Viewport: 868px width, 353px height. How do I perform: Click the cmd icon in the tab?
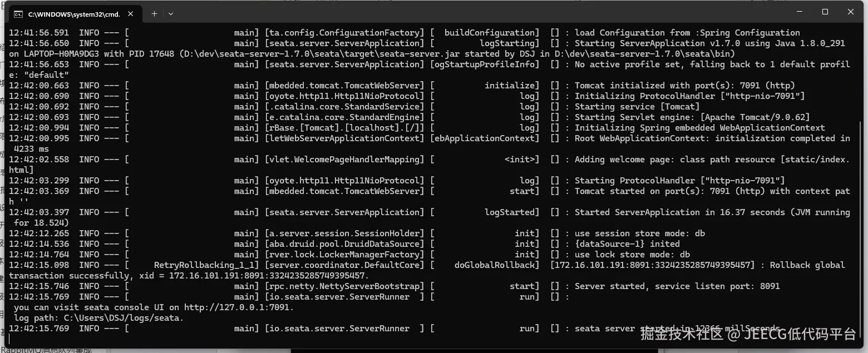click(x=18, y=14)
